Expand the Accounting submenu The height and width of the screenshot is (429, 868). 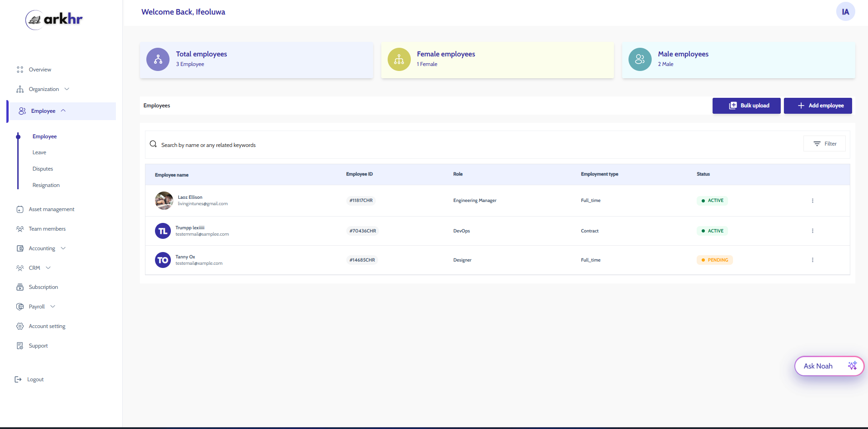(x=63, y=248)
